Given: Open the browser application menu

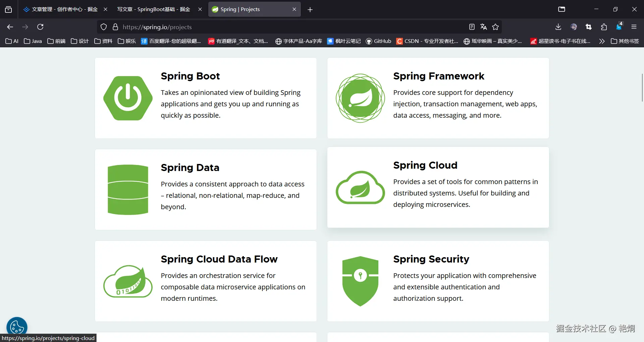Looking at the screenshot, I should click(634, 27).
